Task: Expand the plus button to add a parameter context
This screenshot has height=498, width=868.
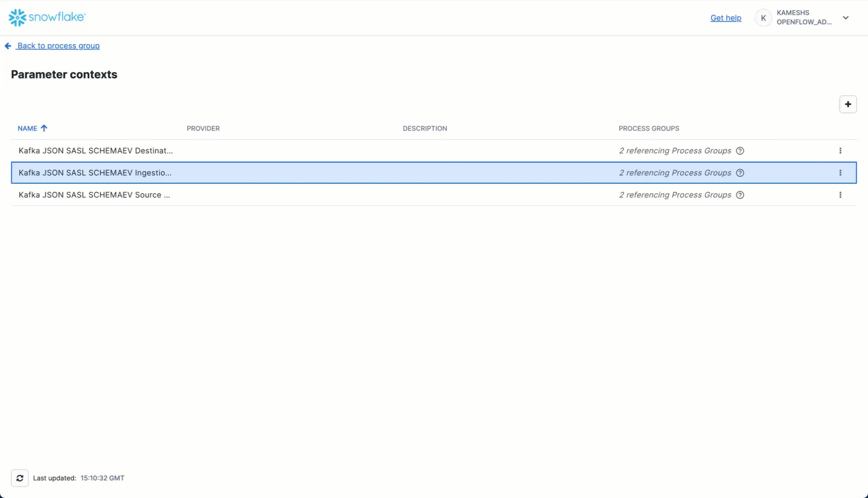Action: coord(848,104)
